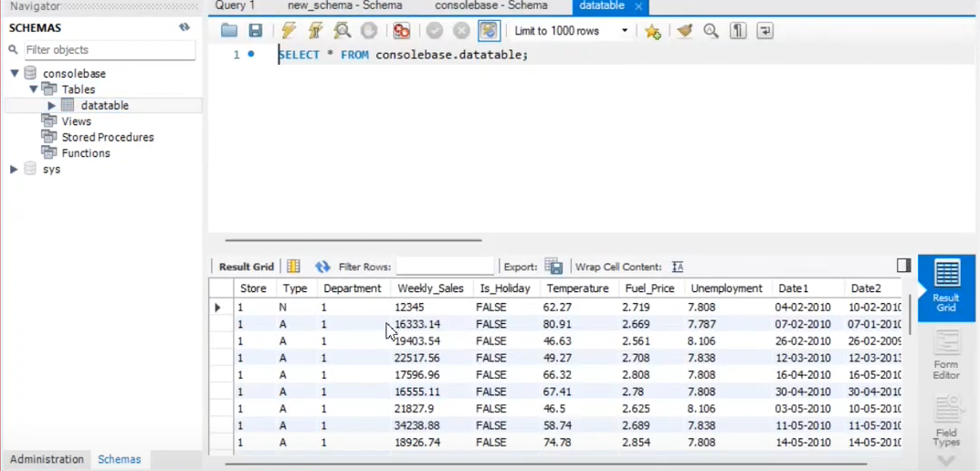Switch to the Administration tab

coord(47,459)
